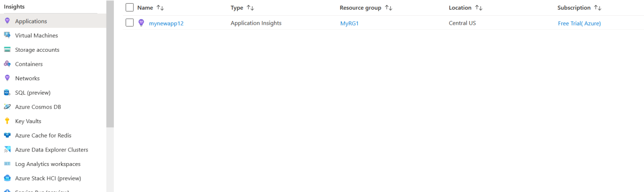Screen dimensions: 644x192
Task: Click the Location column header text
Action: 460,8
